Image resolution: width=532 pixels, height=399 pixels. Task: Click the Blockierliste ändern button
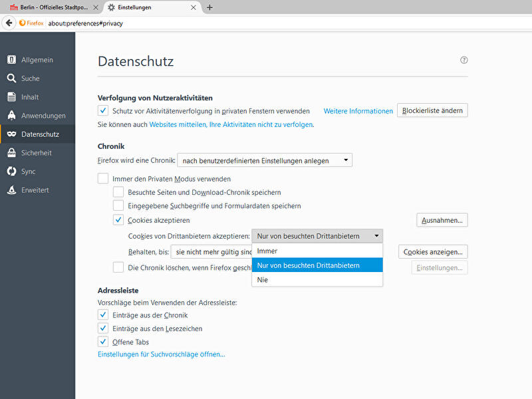tap(432, 110)
